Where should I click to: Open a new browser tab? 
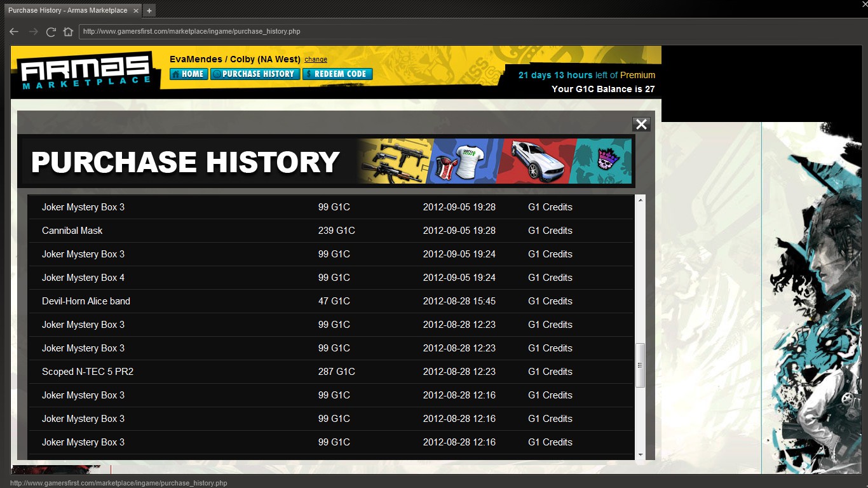point(149,11)
